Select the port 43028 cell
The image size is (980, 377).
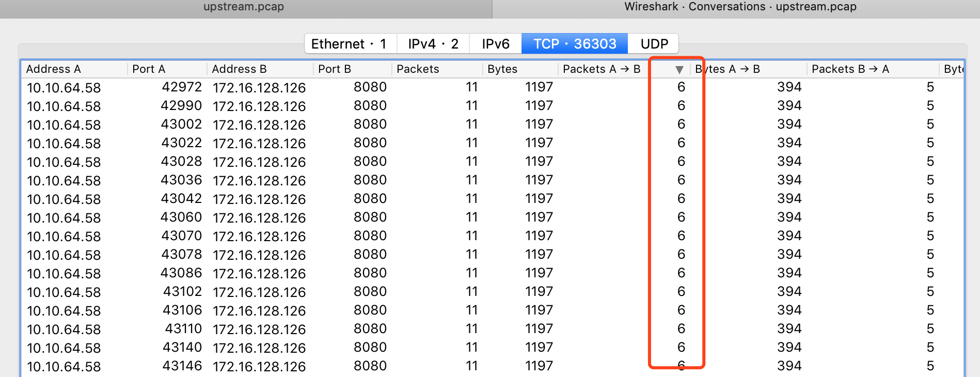[x=181, y=162]
